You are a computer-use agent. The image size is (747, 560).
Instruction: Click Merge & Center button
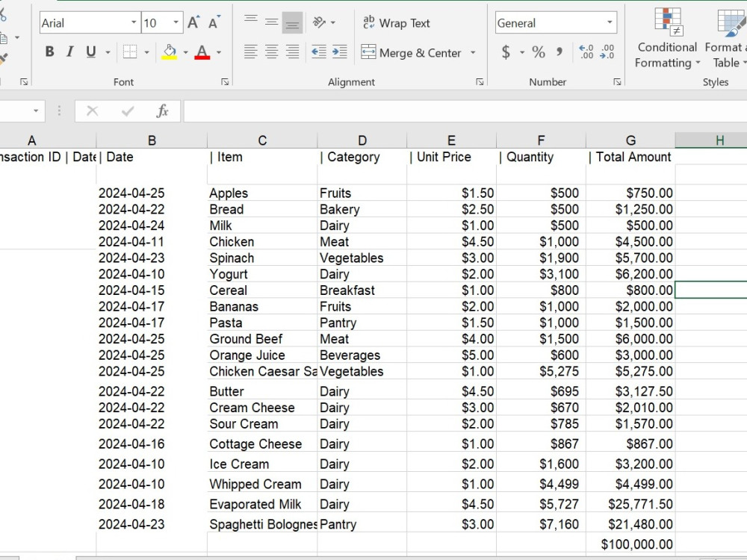coord(412,52)
